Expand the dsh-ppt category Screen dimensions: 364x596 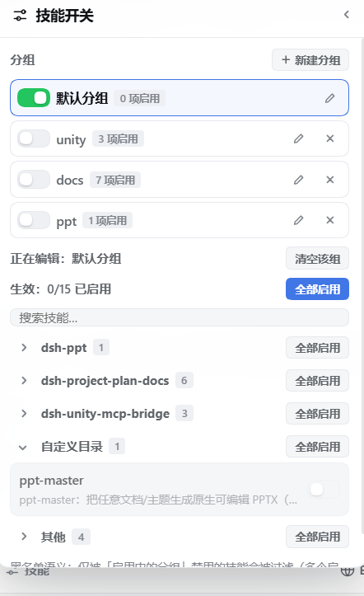tap(24, 347)
